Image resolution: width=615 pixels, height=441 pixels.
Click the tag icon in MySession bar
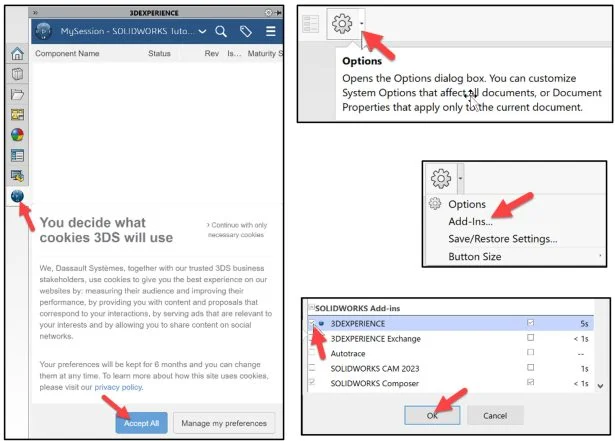click(246, 31)
